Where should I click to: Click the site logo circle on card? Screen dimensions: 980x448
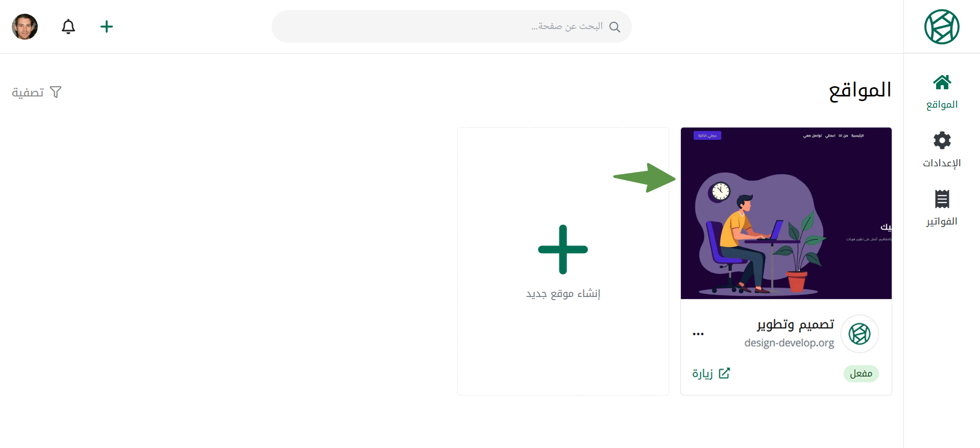pyautogui.click(x=860, y=334)
